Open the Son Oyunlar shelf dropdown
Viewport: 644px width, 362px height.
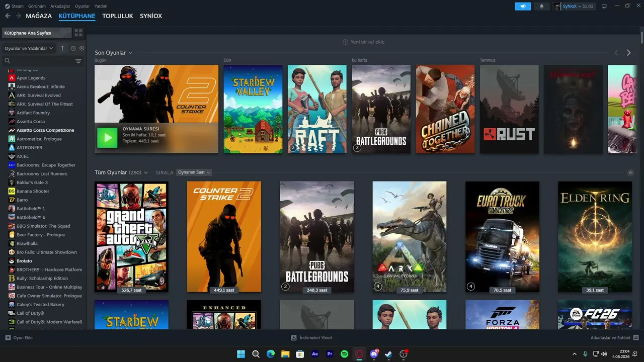pos(130,53)
